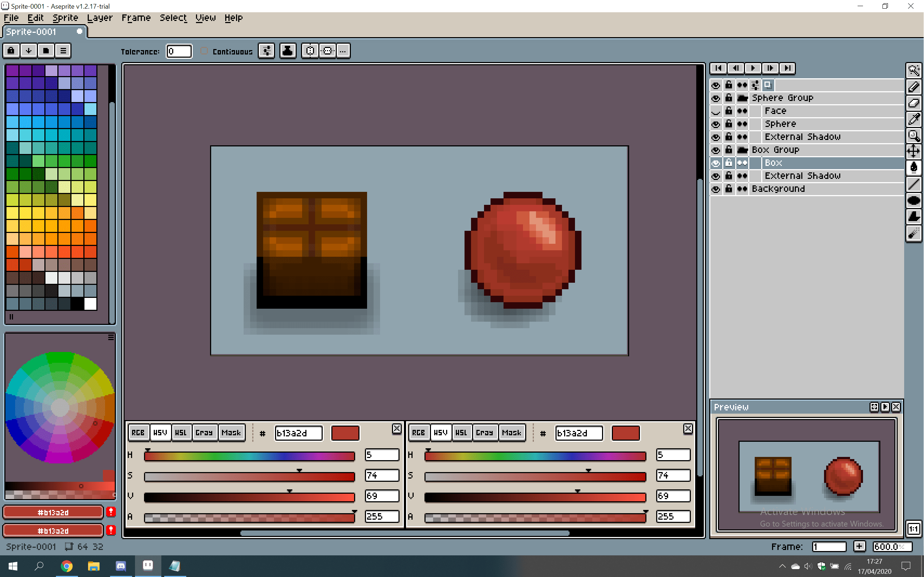
Task: Switch left color panel to RGB
Action: click(138, 433)
